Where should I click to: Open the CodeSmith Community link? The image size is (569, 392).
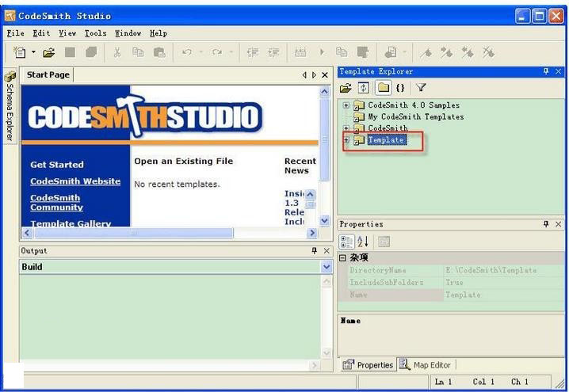pyautogui.click(x=56, y=203)
